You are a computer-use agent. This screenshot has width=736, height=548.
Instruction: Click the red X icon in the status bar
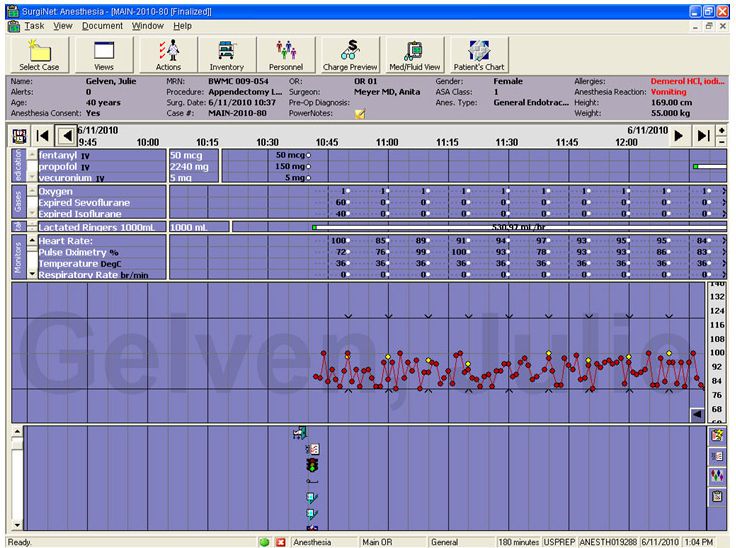click(281, 542)
